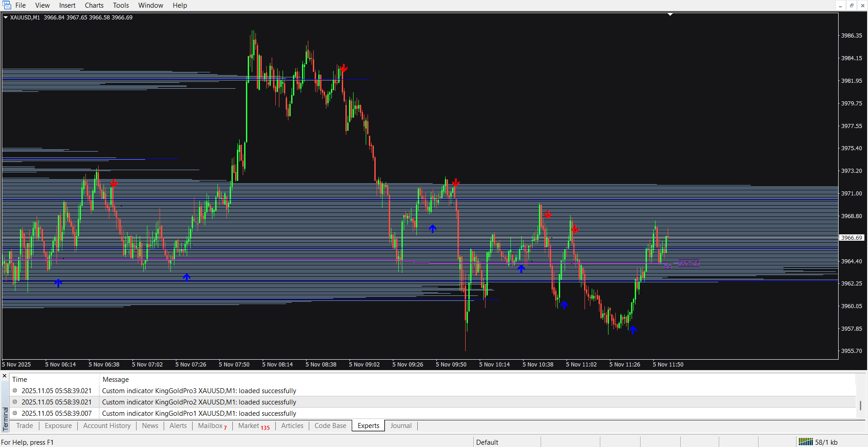The image size is (868, 447).
Task: Click the chart shift triangle marker at top
Action: pos(670,15)
